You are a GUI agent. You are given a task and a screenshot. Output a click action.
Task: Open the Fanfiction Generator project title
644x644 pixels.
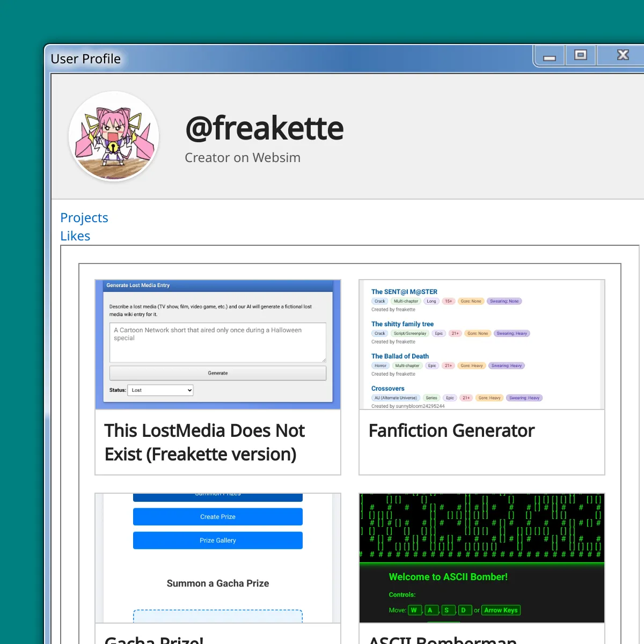point(451,431)
